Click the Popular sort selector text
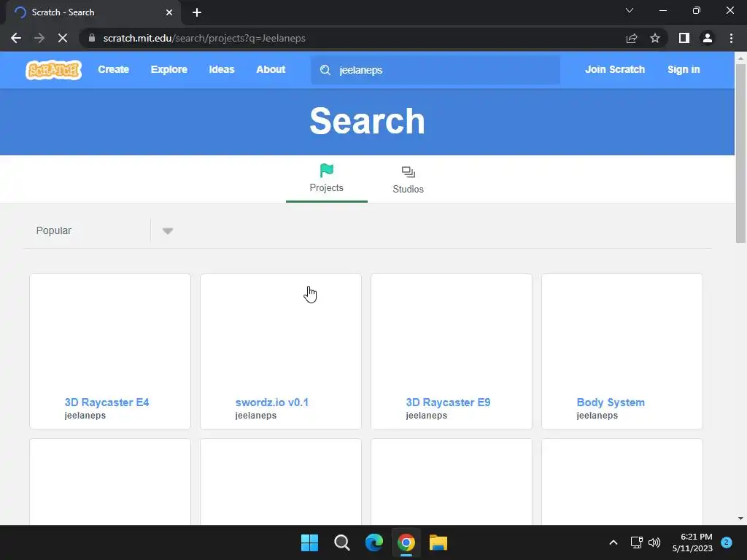This screenshot has width=747, height=560. (x=54, y=230)
